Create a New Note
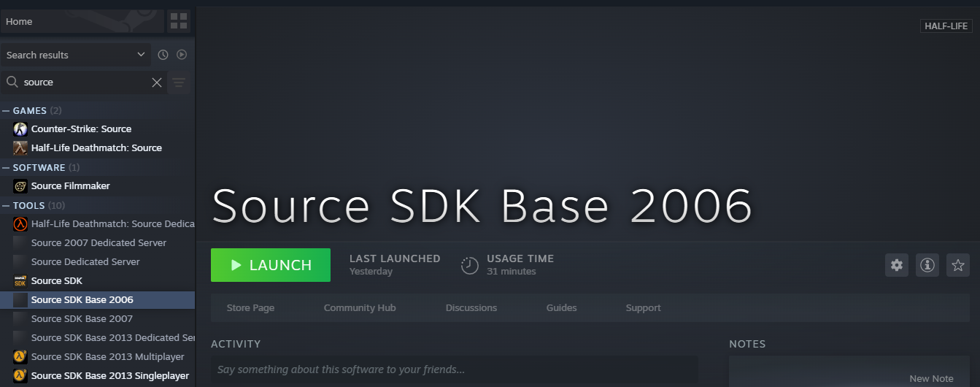 click(931, 378)
